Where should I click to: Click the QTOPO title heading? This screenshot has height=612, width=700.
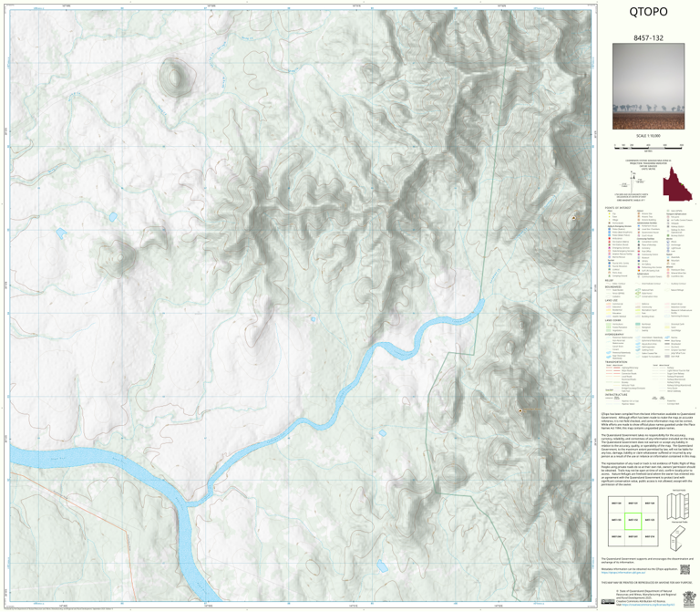pyautogui.click(x=648, y=12)
